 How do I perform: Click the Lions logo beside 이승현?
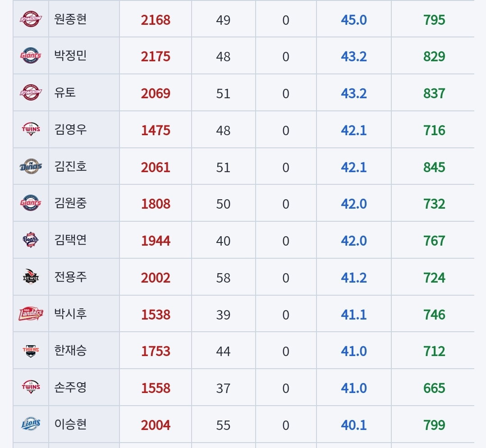pyautogui.click(x=31, y=424)
